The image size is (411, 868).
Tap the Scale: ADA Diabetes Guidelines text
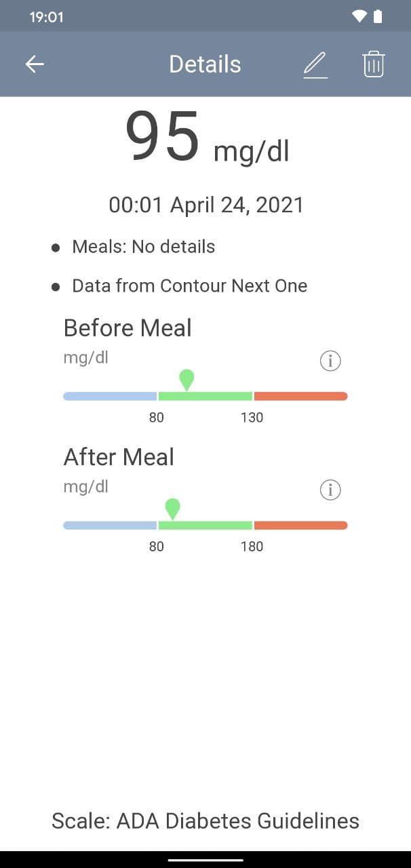(x=206, y=821)
